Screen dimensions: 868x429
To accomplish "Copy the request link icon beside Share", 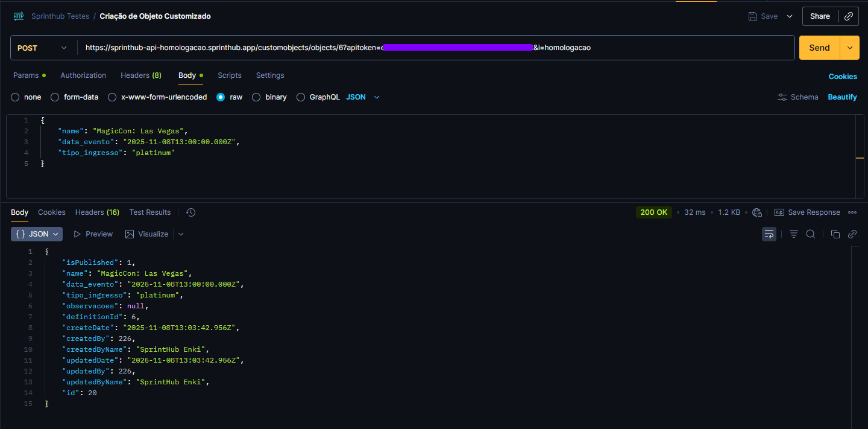I will click(x=848, y=16).
